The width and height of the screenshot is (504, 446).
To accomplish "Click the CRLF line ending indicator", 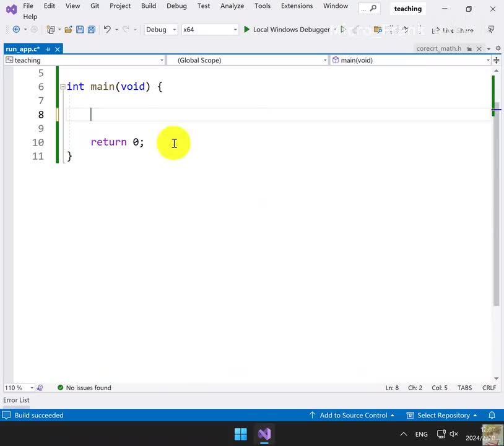I will [x=489, y=388].
